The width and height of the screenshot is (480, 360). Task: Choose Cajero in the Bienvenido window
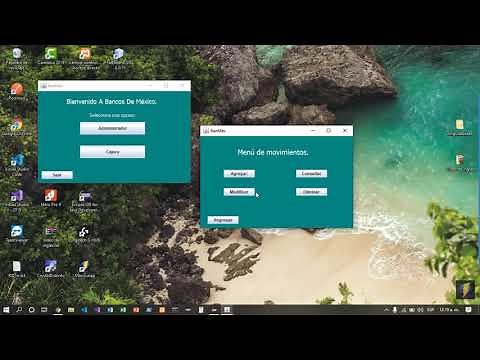coord(112,152)
